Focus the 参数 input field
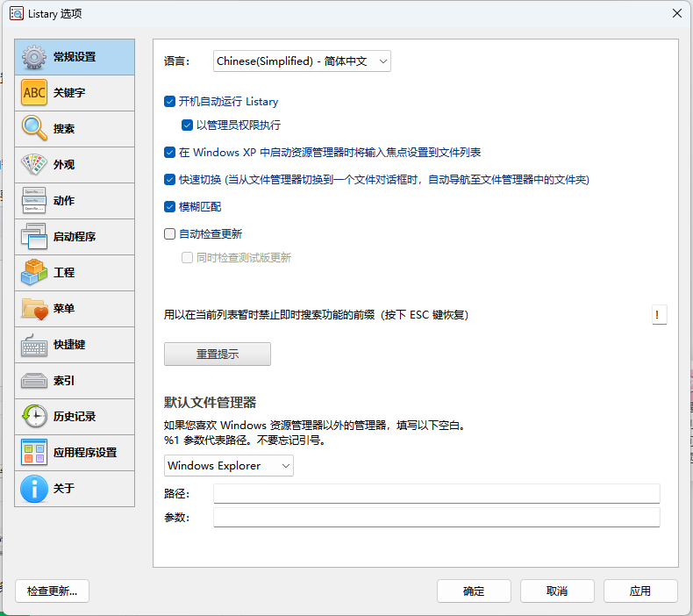Viewport: 693px width, 616px height. (437, 518)
